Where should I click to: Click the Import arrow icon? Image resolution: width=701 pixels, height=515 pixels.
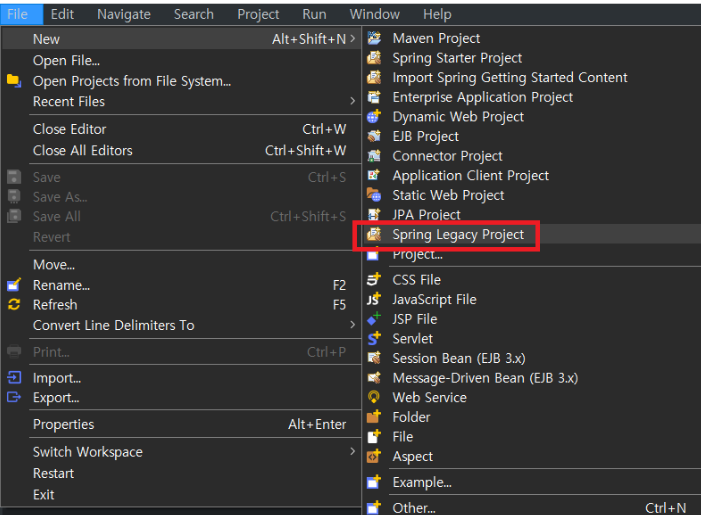click(x=14, y=378)
